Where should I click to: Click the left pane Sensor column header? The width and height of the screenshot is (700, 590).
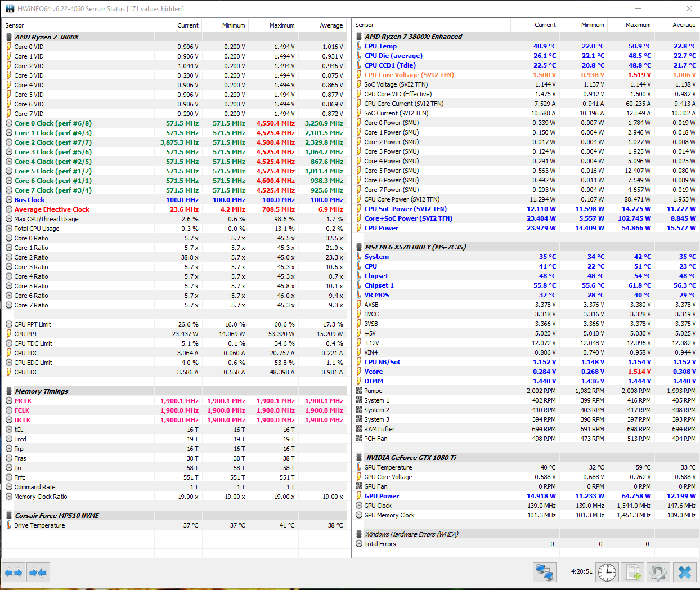[x=78, y=25]
